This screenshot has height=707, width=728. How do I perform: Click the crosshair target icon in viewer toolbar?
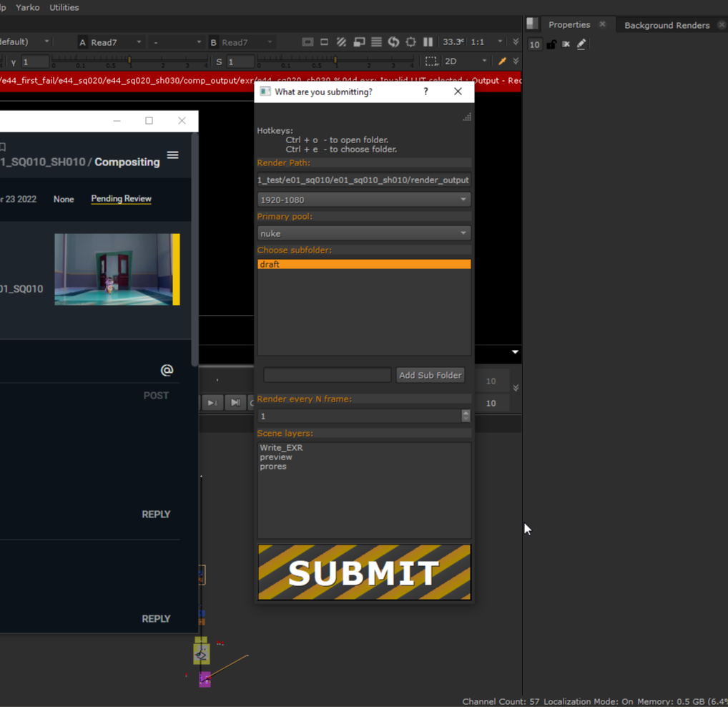411,42
